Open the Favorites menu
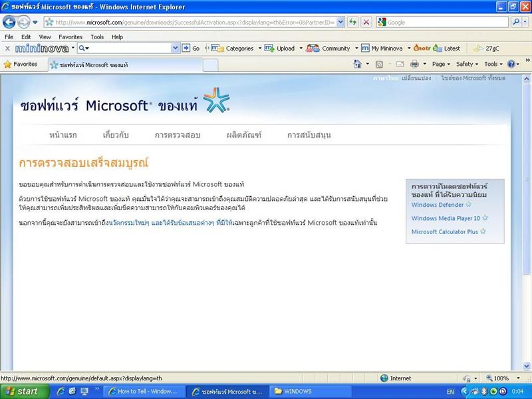532x399 pixels. click(70, 37)
